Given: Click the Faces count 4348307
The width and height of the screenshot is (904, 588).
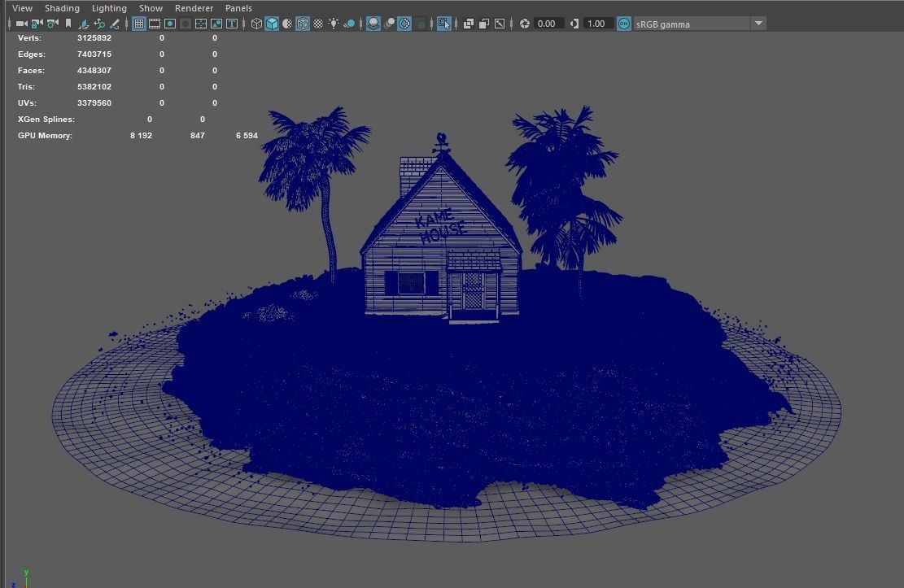Looking at the screenshot, I should coord(94,70).
